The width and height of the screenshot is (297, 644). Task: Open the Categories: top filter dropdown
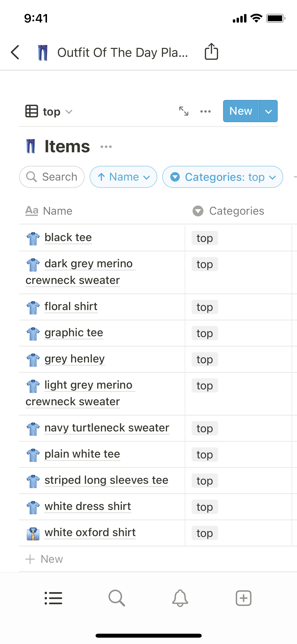[x=223, y=177]
